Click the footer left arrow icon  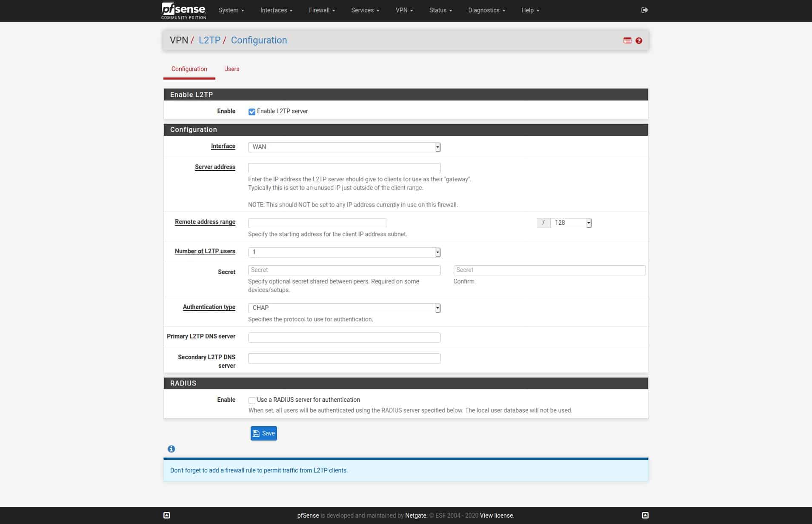(167, 515)
